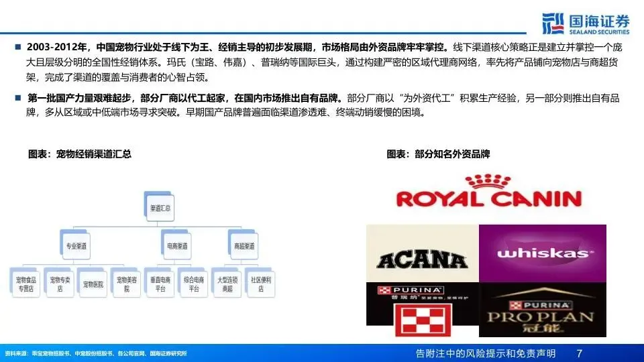Screen dimensions: 644x362
Task: Select the 垂直电商平台 box
Action: pyautogui.click(x=160, y=284)
